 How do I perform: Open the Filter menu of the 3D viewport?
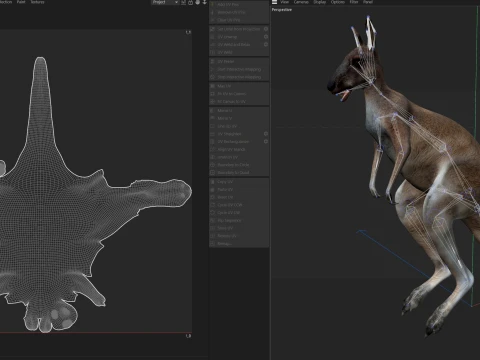coord(354,2)
